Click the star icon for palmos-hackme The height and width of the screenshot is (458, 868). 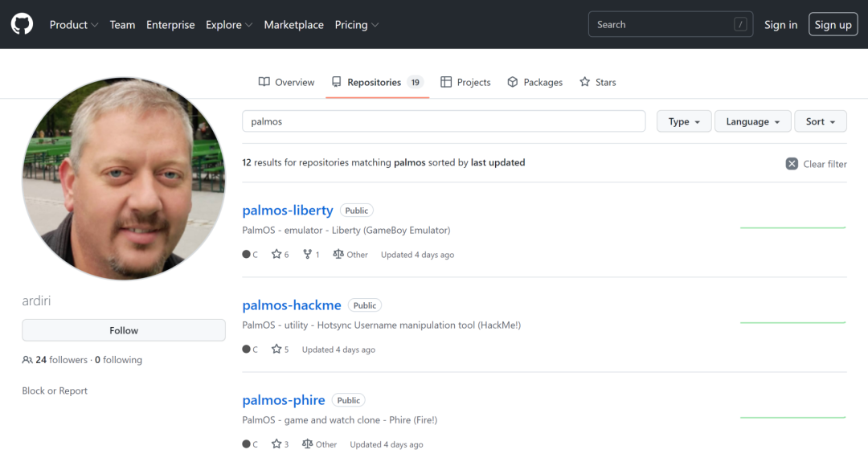pos(276,349)
